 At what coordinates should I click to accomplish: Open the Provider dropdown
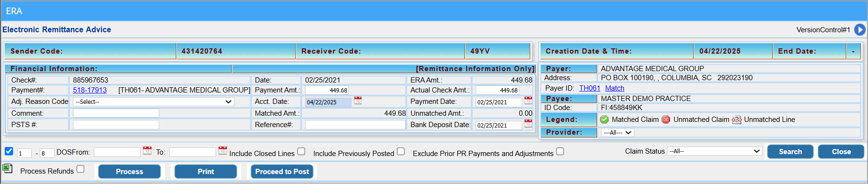pyautogui.click(x=617, y=133)
